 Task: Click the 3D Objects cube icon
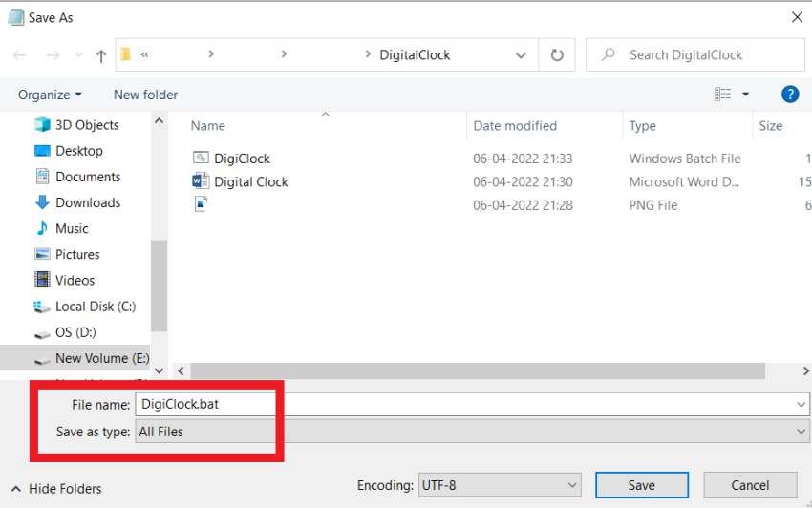click(x=42, y=124)
